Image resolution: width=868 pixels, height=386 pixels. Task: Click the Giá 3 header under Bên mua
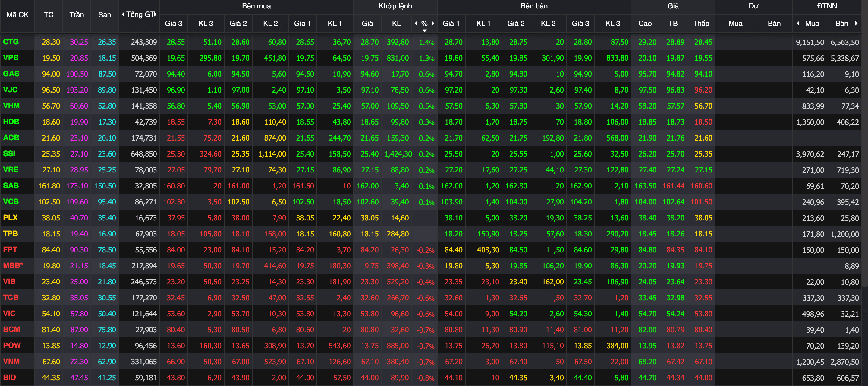click(x=174, y=24)
